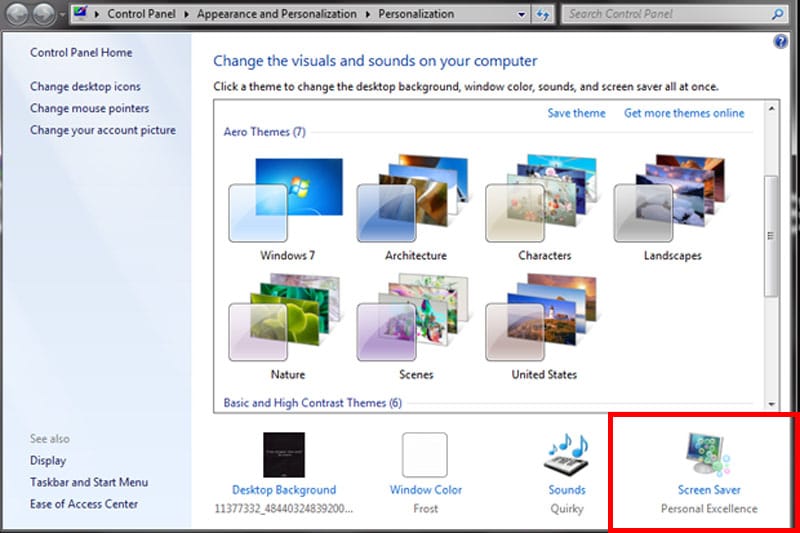Click the Window Color text link
800x533 pixels.
pyautogui.click(x=426, y=490)
